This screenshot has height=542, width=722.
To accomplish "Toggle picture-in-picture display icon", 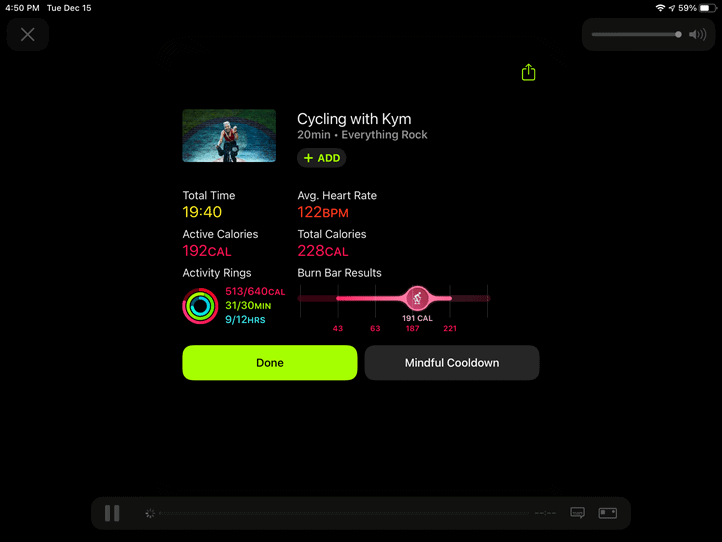I will click(x=607, y=513).
